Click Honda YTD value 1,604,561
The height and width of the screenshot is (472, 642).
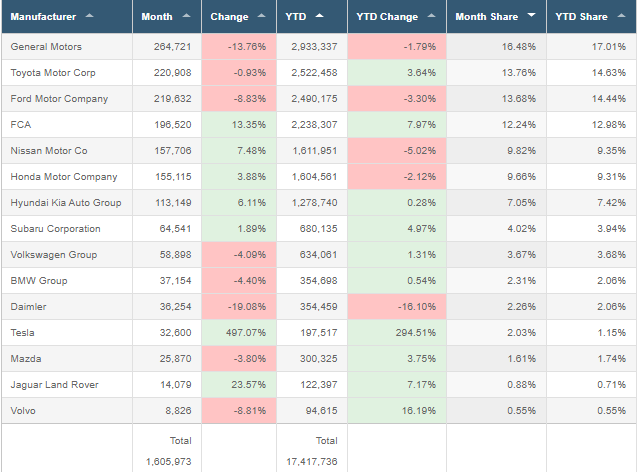tap(314, 177)
